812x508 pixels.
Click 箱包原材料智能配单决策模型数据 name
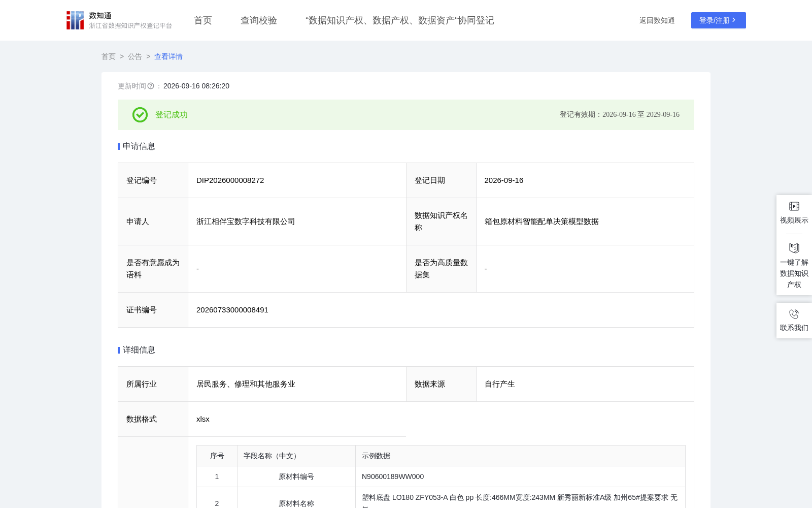tap(542, 221)
